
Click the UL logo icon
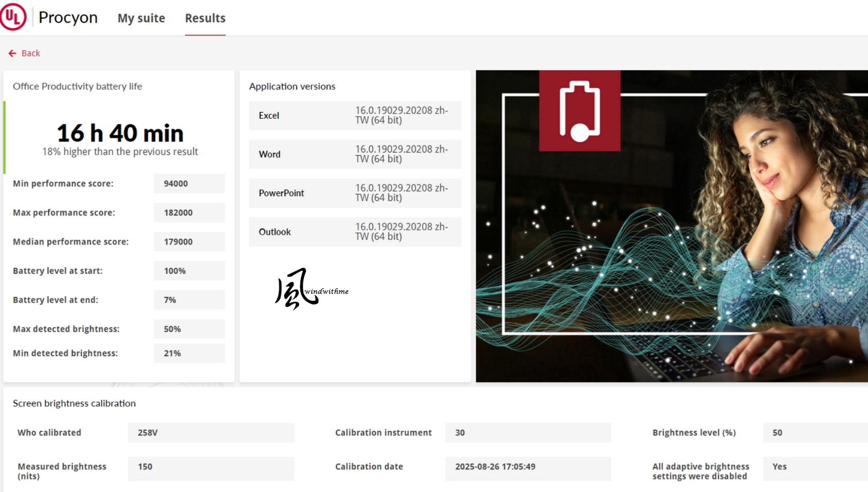coord(13,16)
